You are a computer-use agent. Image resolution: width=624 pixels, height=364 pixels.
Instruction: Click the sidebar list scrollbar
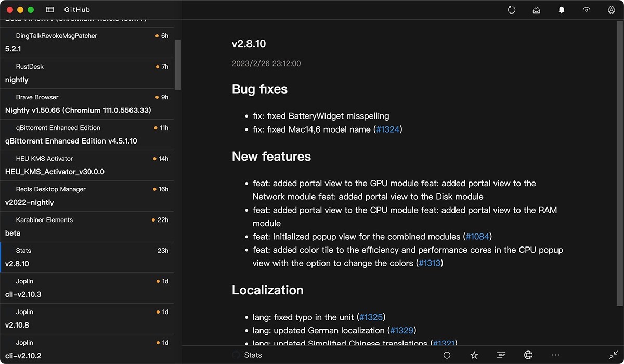coord(178,65)
